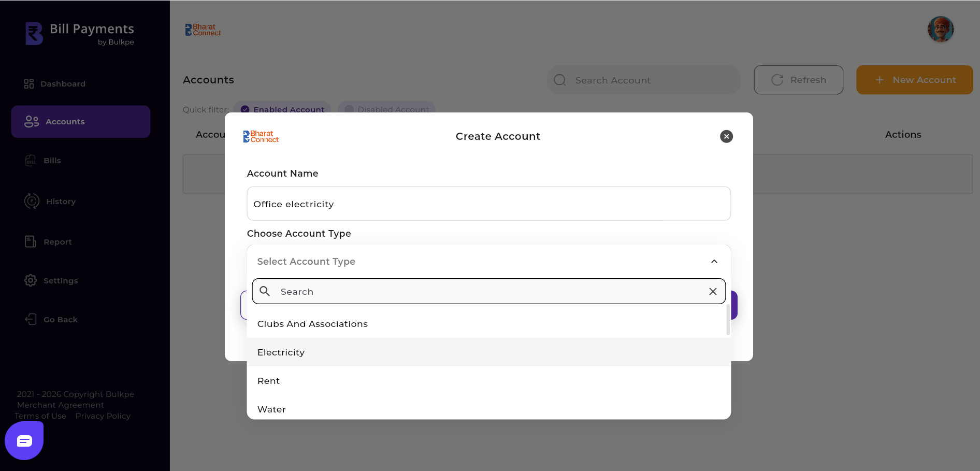Click the Bills icon in sidebar

(x=31, y=161)
